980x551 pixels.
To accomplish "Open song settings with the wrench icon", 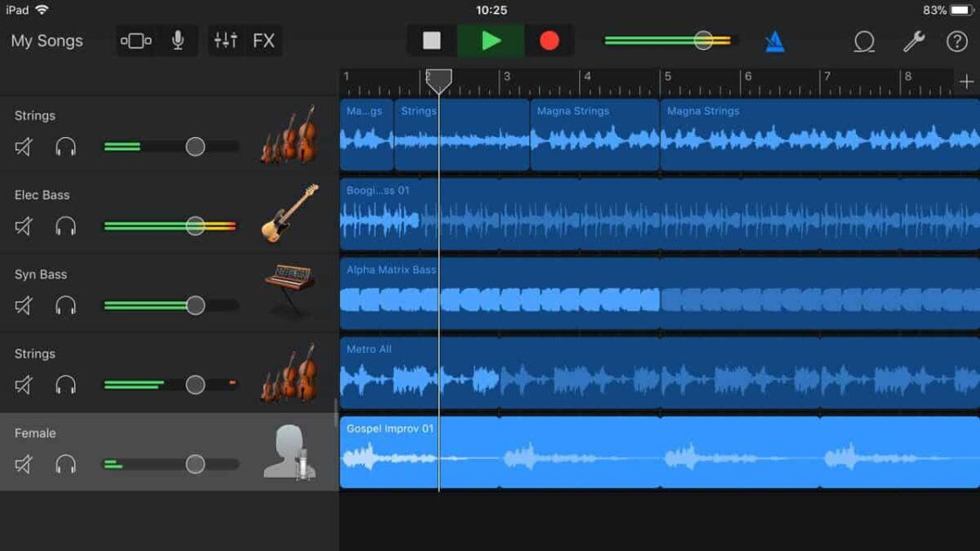I will (x=912, y=40).
